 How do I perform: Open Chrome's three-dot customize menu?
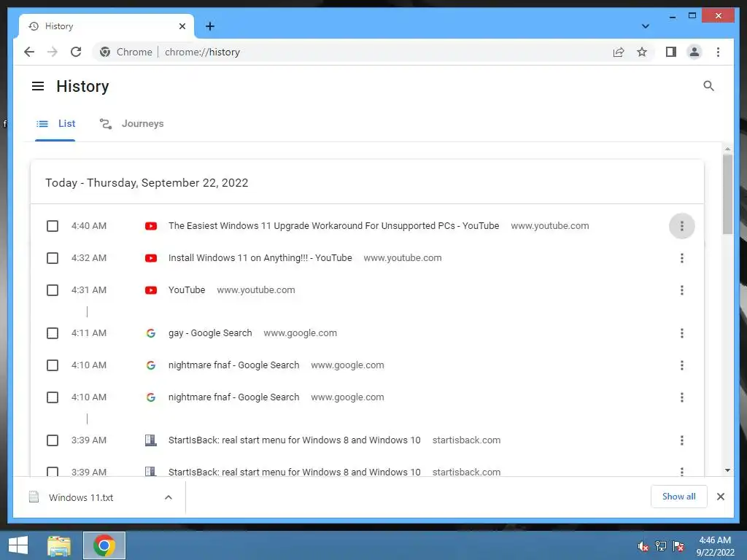coord(718,52)
